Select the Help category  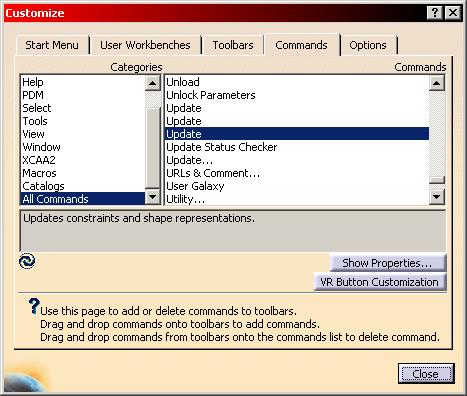coord(83,82)
